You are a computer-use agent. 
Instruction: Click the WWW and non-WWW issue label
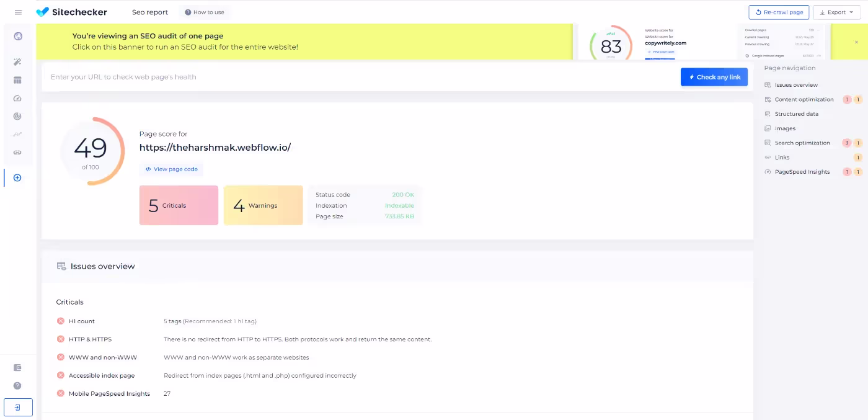tap(103, 357)
